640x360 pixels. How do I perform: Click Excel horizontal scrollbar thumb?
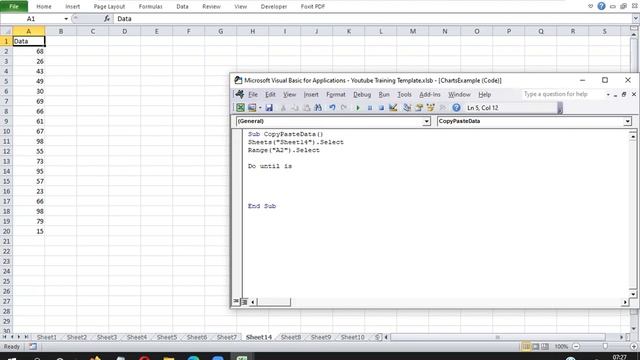[497, 337]
